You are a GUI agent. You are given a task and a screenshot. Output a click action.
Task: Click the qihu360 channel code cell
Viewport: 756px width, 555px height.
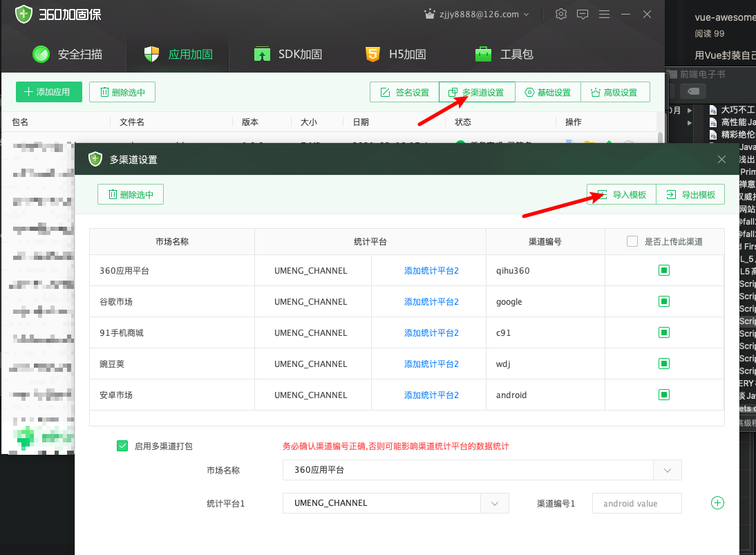545,270
